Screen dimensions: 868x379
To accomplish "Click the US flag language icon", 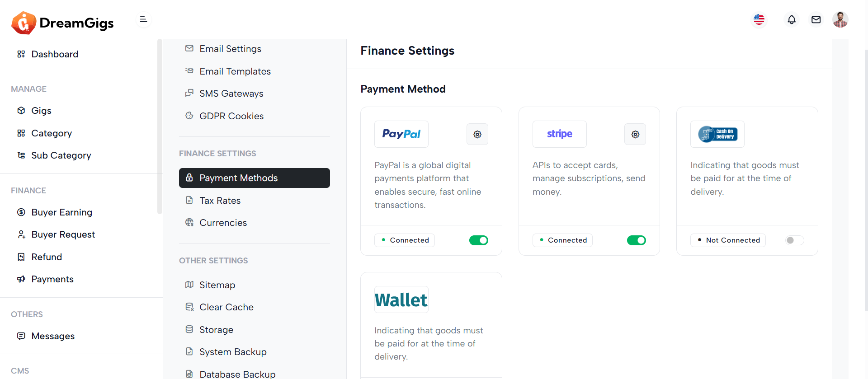I will pyautogui.click(x=759, y=19).
